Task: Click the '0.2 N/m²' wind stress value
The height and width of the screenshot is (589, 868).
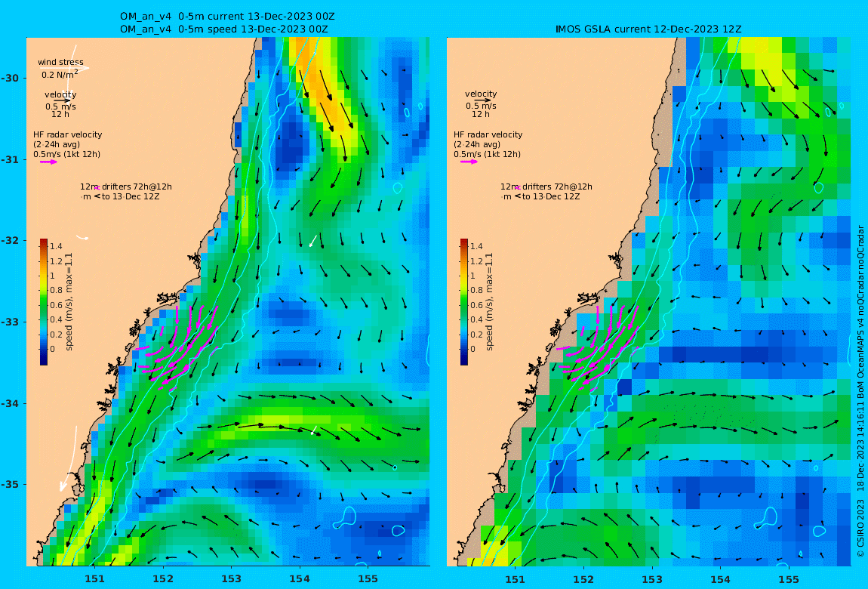Action: point(60,74)
